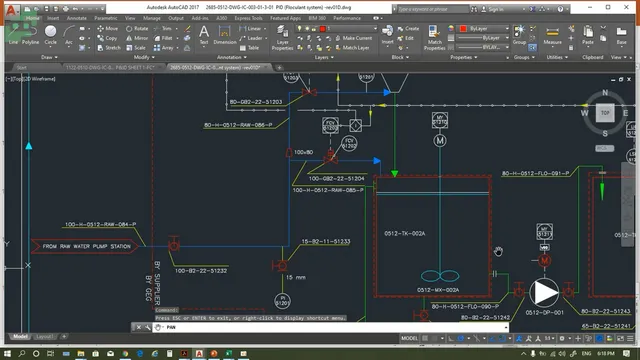Click the Paste clipboard icon
Screen dimensions: 640x360
(x=588, y=35)
